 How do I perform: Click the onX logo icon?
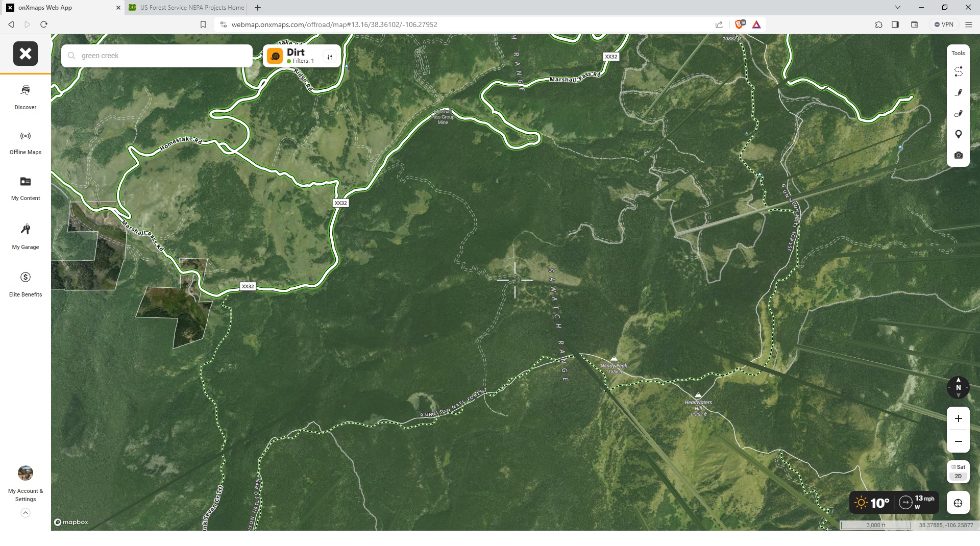(26, 54)
